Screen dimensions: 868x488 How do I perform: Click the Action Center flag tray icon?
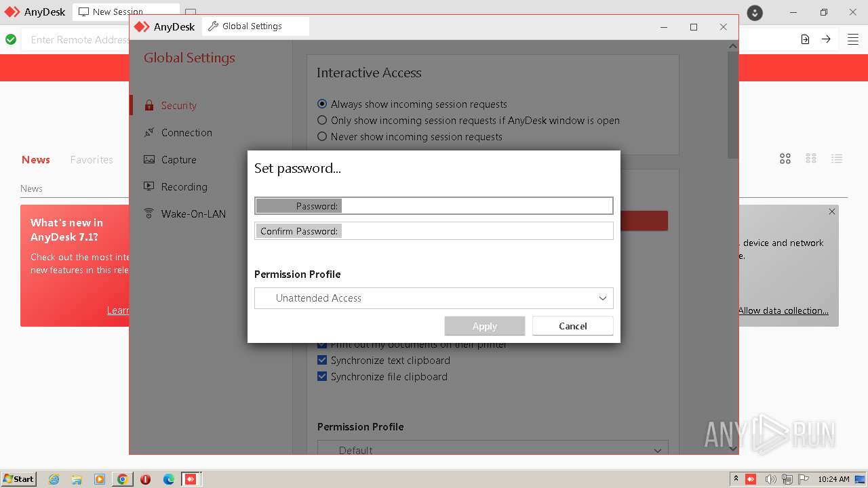(804, 479)
